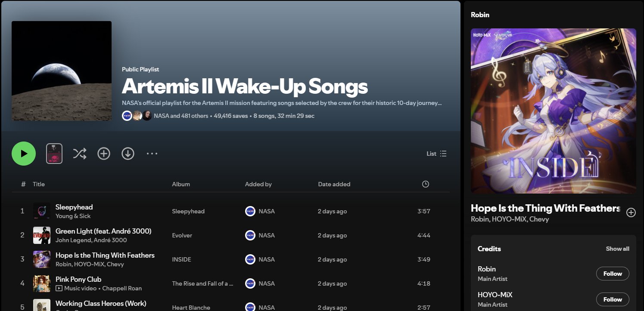The height and width of the screenshot is (311, 644).
Task: Save the playlist to Your Library
Action: (x=104, y=154)
